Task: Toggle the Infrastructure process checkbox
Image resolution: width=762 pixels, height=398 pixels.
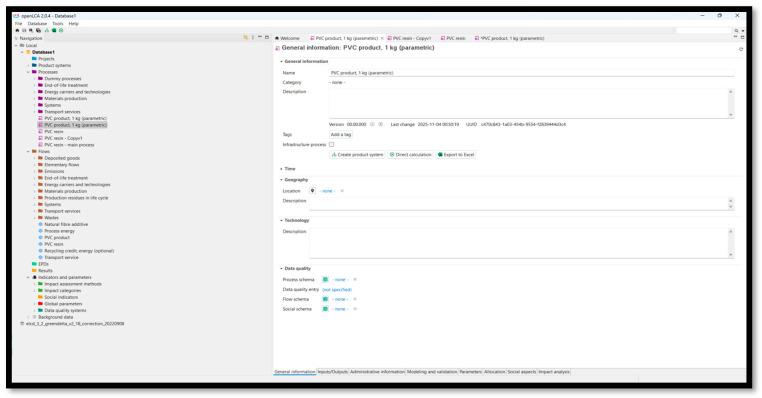Action: point(331,144)
